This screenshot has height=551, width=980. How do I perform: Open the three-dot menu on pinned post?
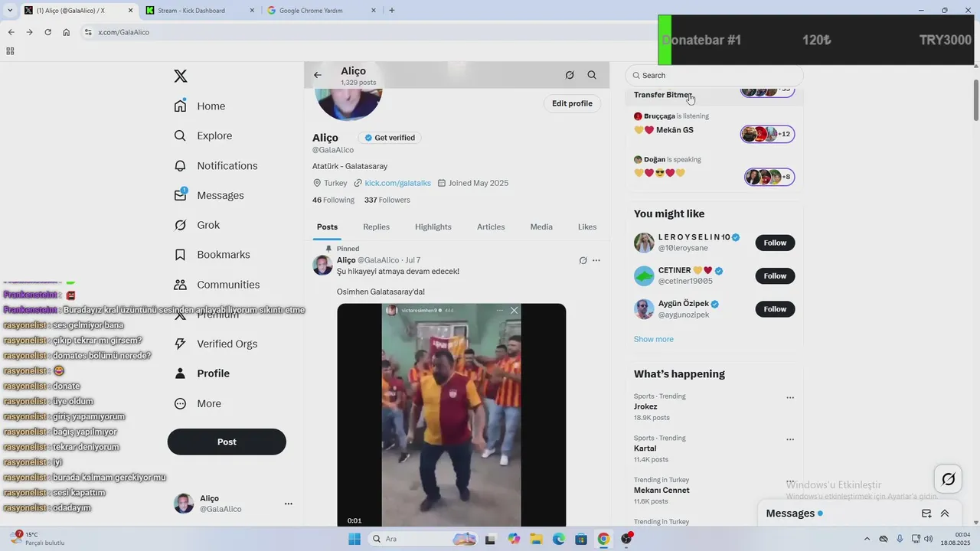596,261
